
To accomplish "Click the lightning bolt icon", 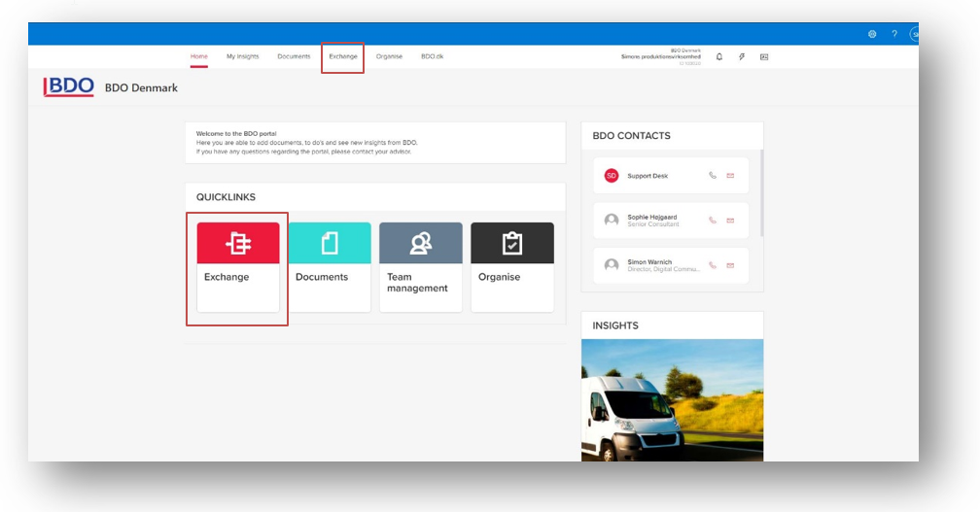I will click(x=742, y=56).
